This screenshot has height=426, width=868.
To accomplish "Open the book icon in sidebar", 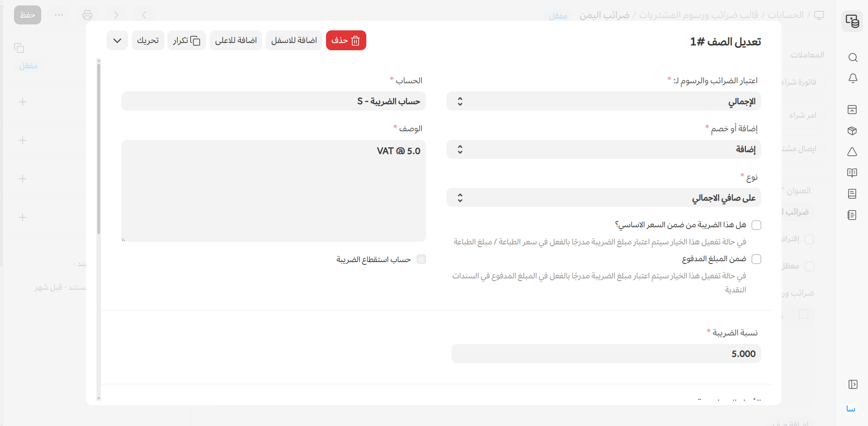I will [852, 173].
